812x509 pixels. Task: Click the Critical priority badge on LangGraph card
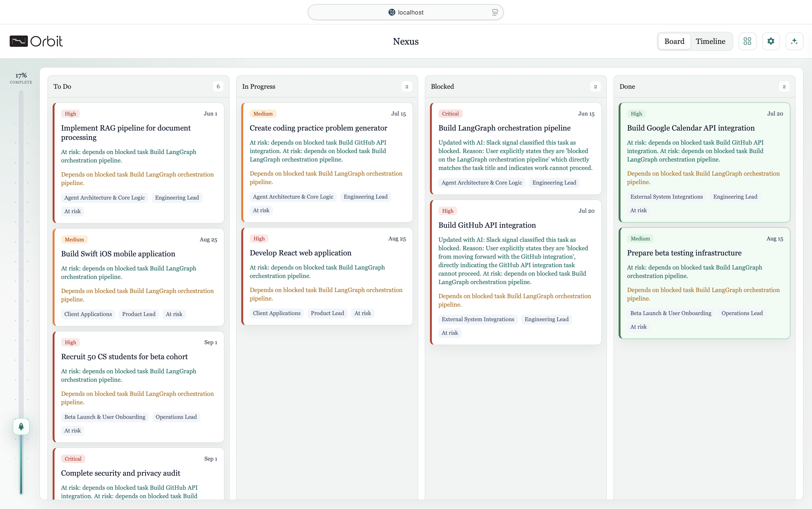point(450,114)
